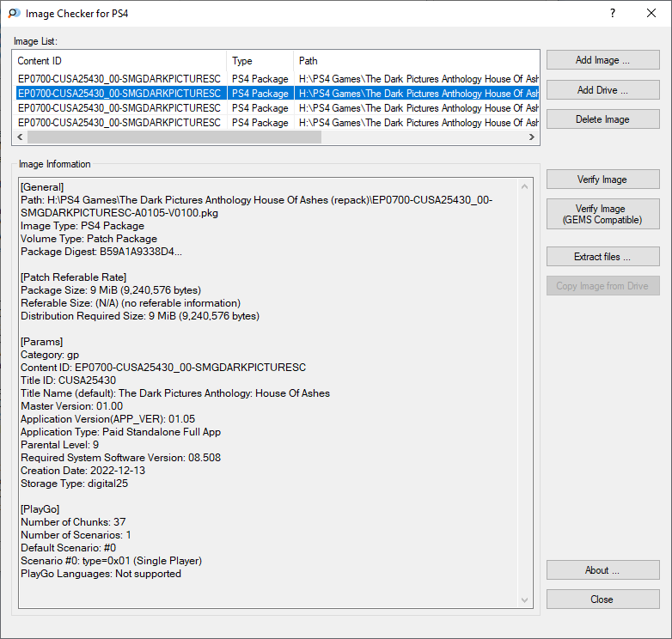Click 'Parental Level: 9' line
672x639 pixels.
coord(59,445)
